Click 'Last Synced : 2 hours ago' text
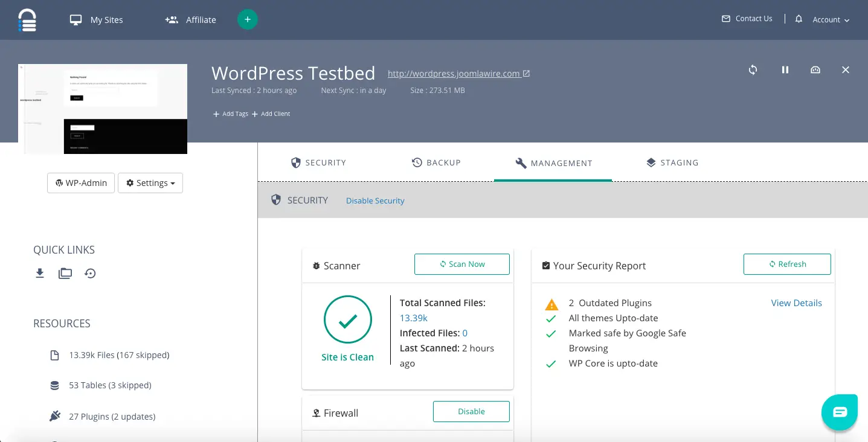 tap(254, 91)
